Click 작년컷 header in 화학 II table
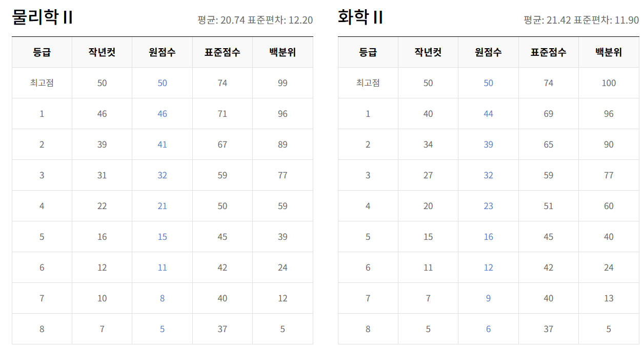This screenshot has height=347, width=644. (x=428, y=52)
